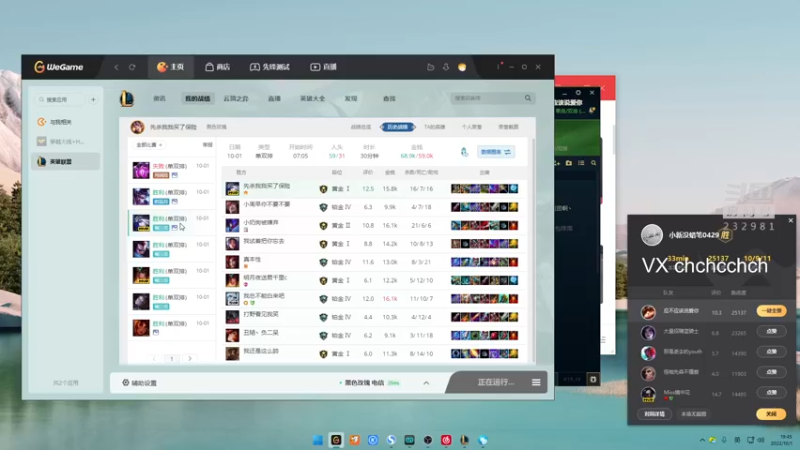Select 与我相关 in the sidebar
This screenshot has height=450, width=800.
(65, 122)
